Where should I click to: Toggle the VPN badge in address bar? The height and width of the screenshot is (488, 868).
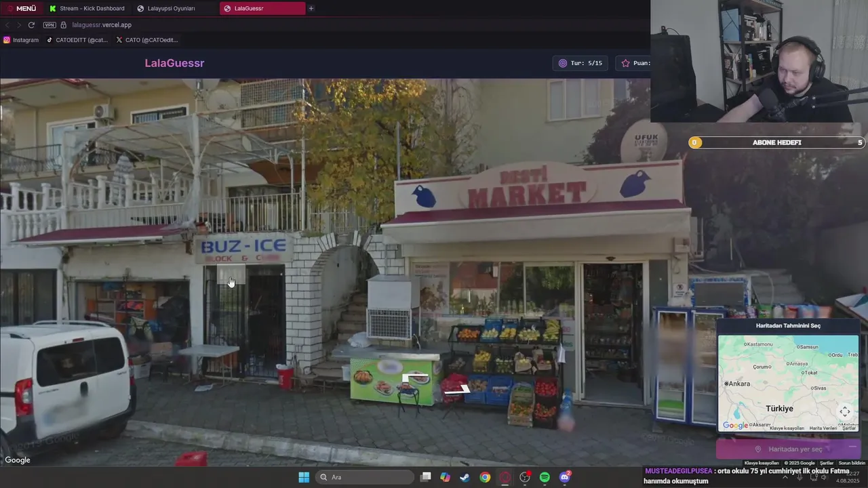(x=50, y=25)
